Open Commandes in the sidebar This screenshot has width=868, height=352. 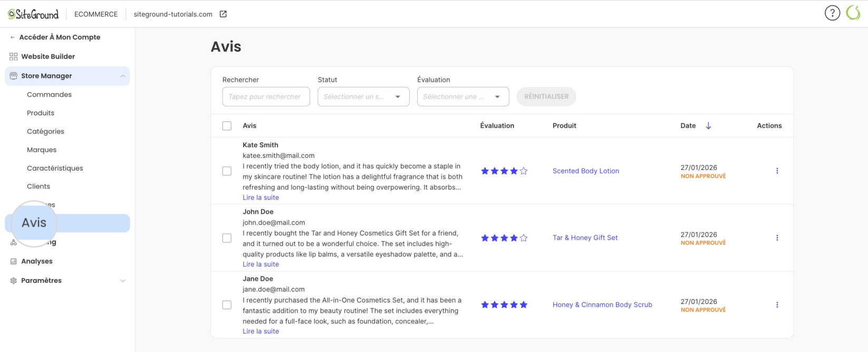[49, 94]
